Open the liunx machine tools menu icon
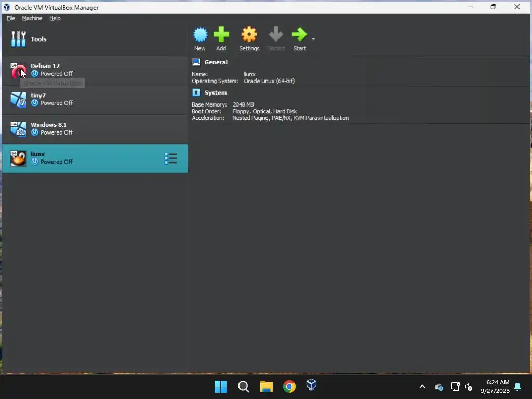The width and height of the screenshot is (532, 399). coord(170,158)
